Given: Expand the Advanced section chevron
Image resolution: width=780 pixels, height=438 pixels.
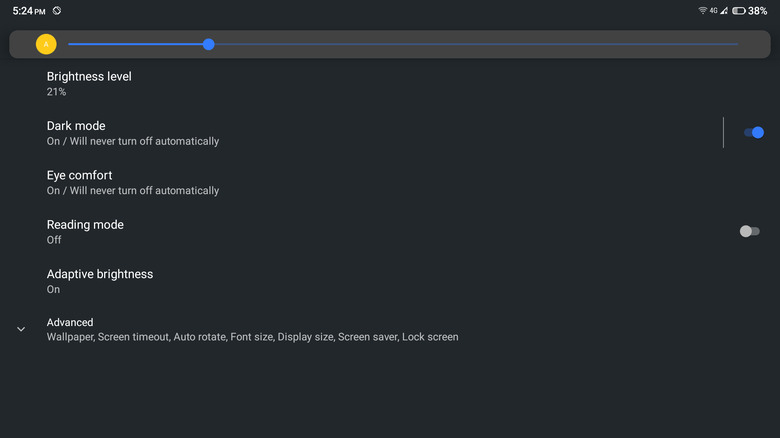Looking at the screenshot, I should (21, 329).
